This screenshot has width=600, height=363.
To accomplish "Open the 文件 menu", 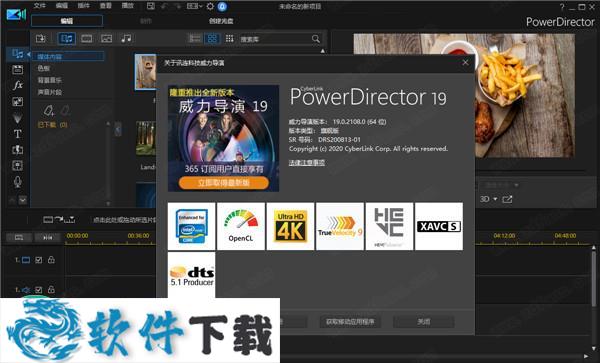I will pyautogui.click(x=40, y=6).
